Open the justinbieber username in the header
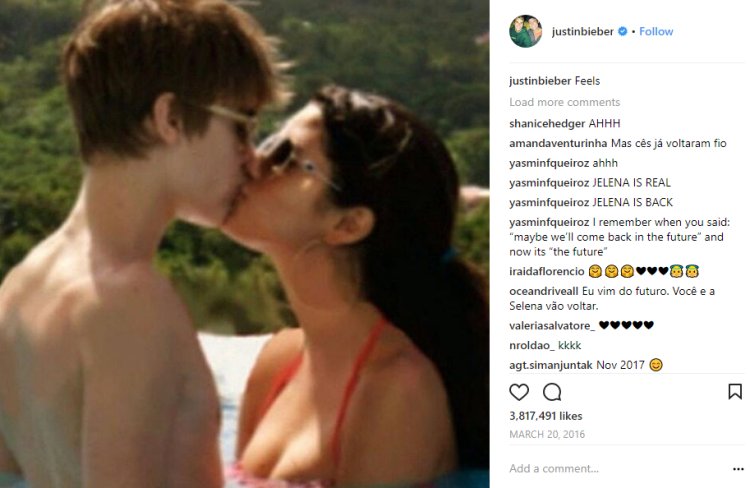This screenshot has width=750, height=488. 582,32
